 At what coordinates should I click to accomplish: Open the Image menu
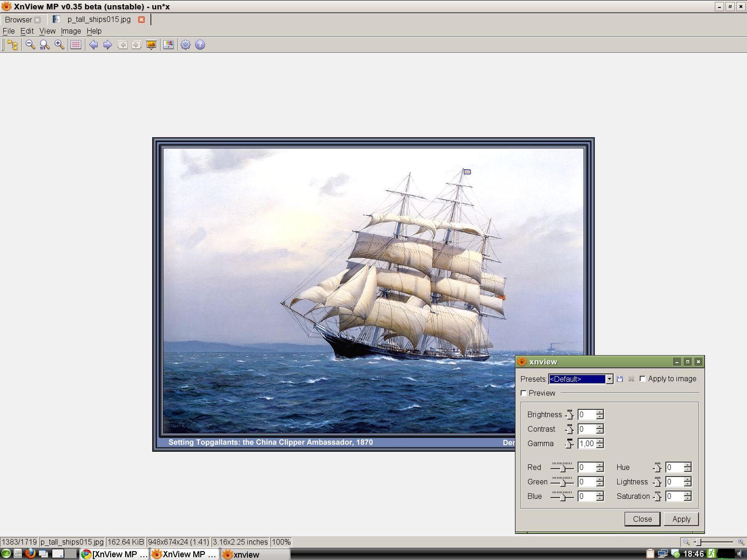71,31
